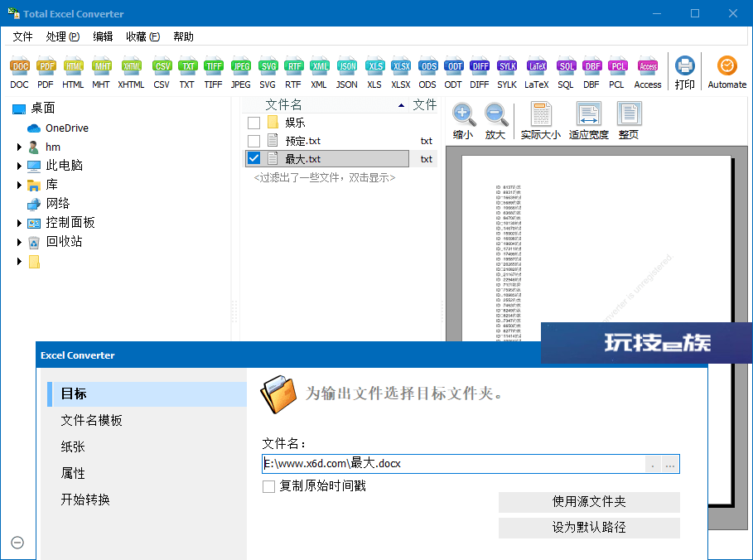This screenshot has height=560, width=753.
Task: Open the 文件 menu
Action: [22, 36]
